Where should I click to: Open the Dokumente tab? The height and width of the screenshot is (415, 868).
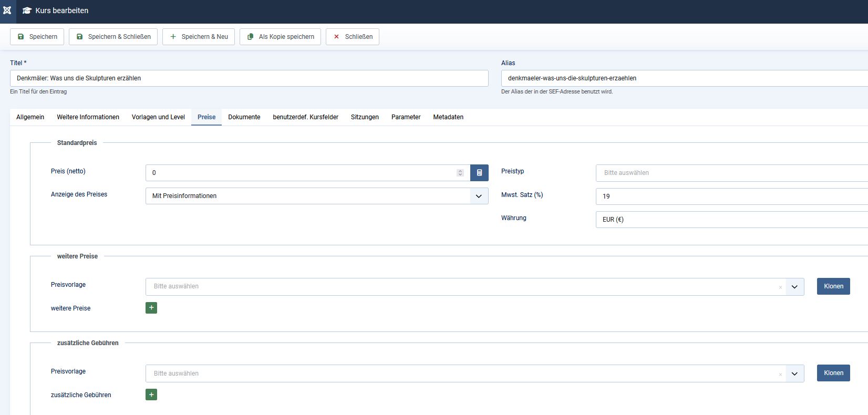point(244,117)
